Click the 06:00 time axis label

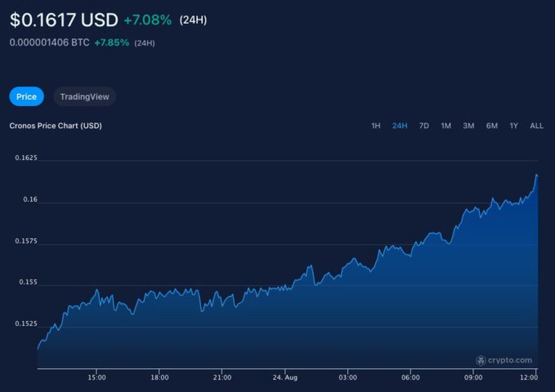tap(411, 377)
